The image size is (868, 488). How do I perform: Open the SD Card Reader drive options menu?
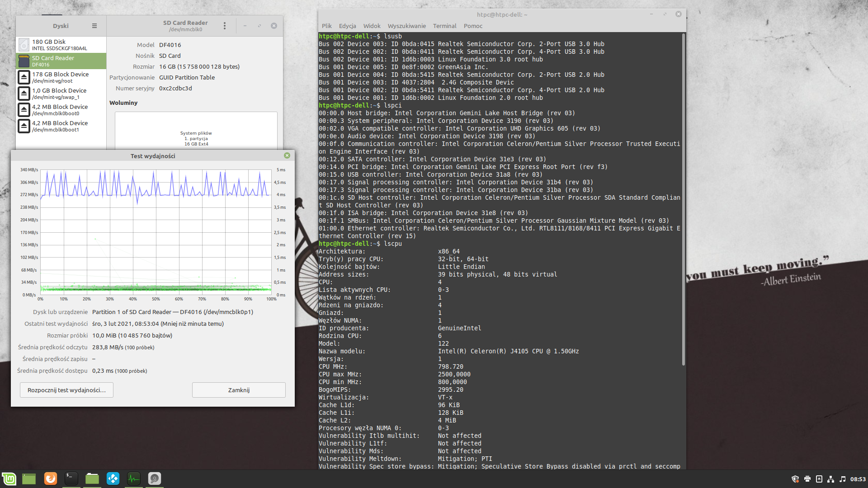(x=225, y=26)
